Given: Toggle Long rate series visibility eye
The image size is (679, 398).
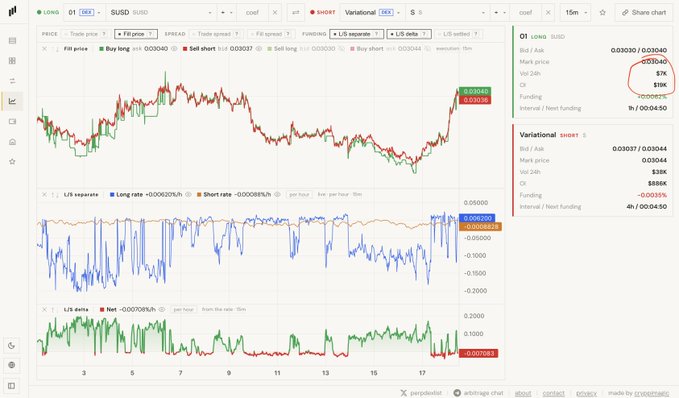Looking at the screenshot, I should [188, 195].
